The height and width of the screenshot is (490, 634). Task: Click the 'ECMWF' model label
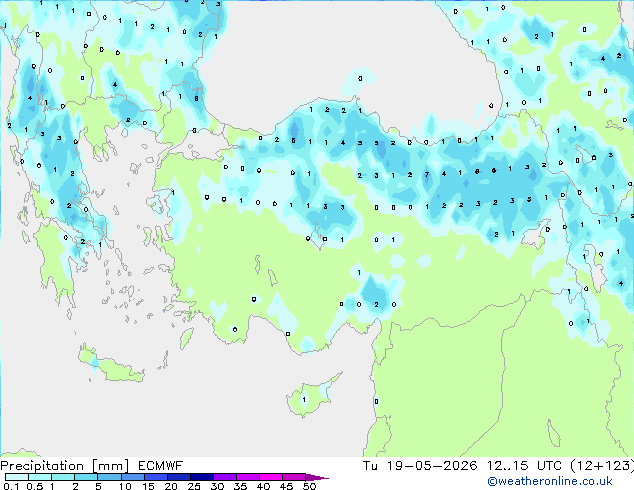(160, 466)
